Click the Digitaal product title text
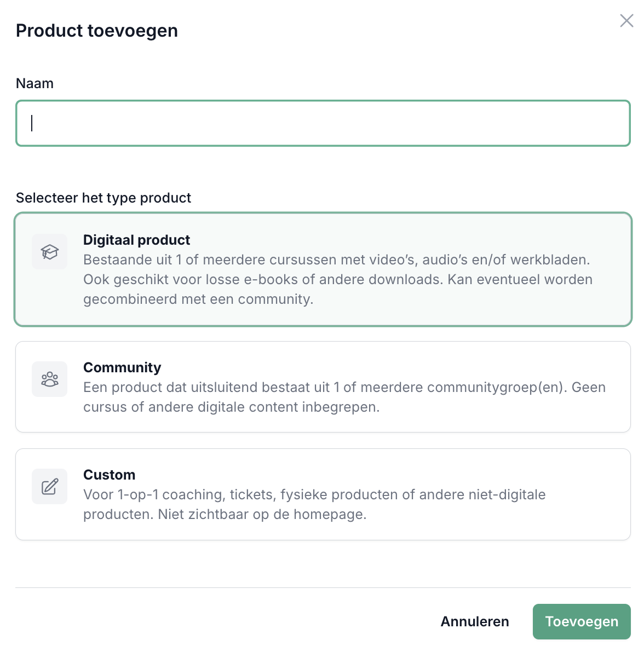Viewport: 644px width, 646px height. [x=136, y=240]
